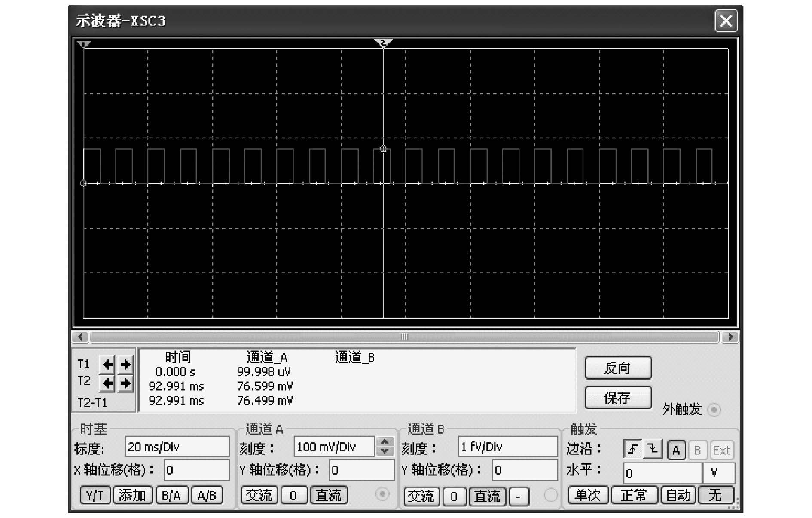The image size is (812, 518).
Task: Set trigger mode to 无
Action: tap(716, 495)
